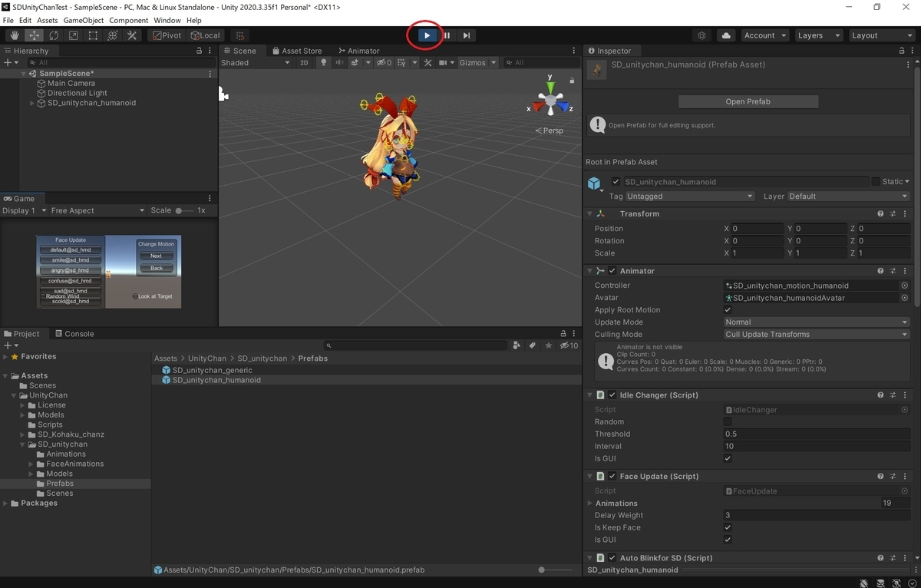Click the Step frame button
Image resolution: width=921 pixels, height=588 pixels.
pyautogui.click(x=467, y=35)
